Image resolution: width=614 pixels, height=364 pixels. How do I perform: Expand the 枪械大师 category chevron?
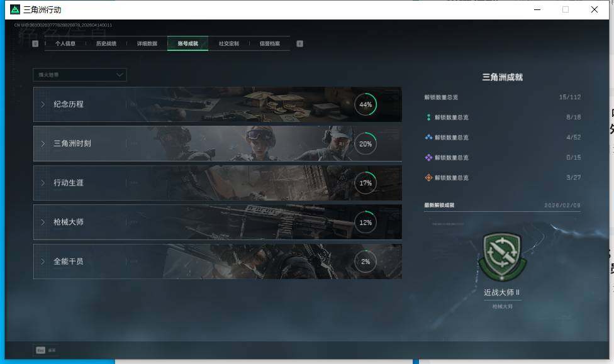(x=43, y=222)
